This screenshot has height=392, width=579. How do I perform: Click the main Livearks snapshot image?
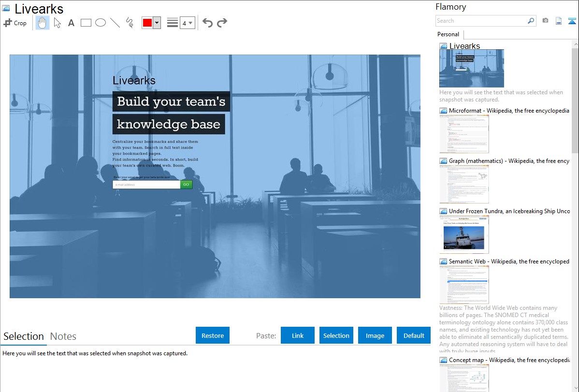(215, 176)
